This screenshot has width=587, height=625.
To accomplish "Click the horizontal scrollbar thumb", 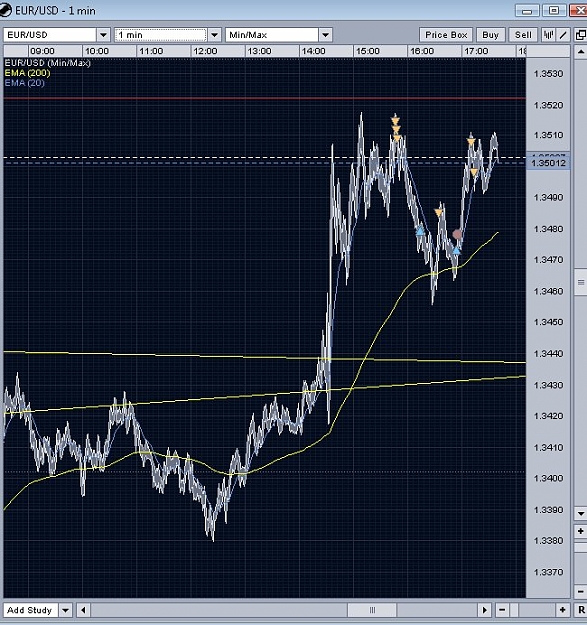I will pyautogui.click(x=372, y=610).
